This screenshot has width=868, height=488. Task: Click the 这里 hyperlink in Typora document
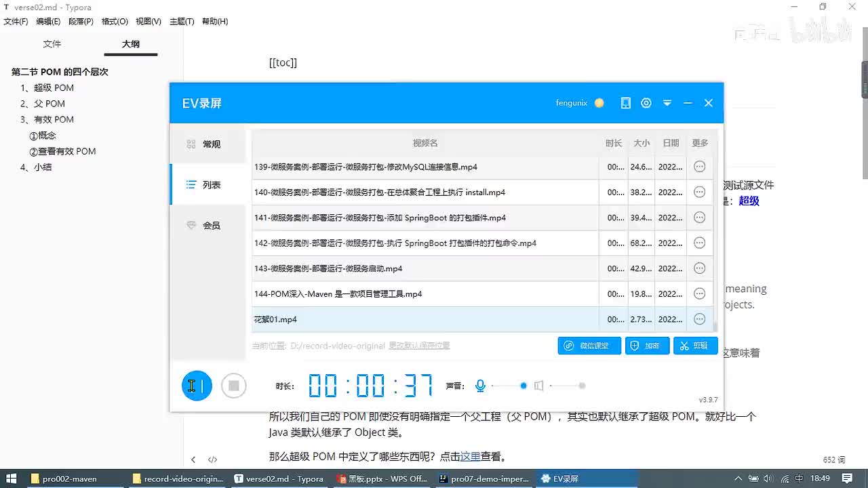click(471, 457)
